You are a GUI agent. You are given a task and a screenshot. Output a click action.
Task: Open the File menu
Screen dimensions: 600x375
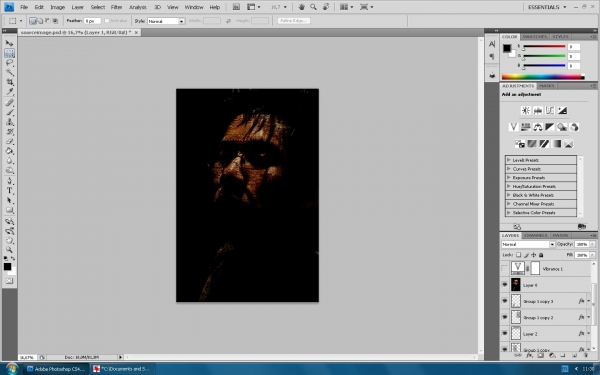(24, 7)
